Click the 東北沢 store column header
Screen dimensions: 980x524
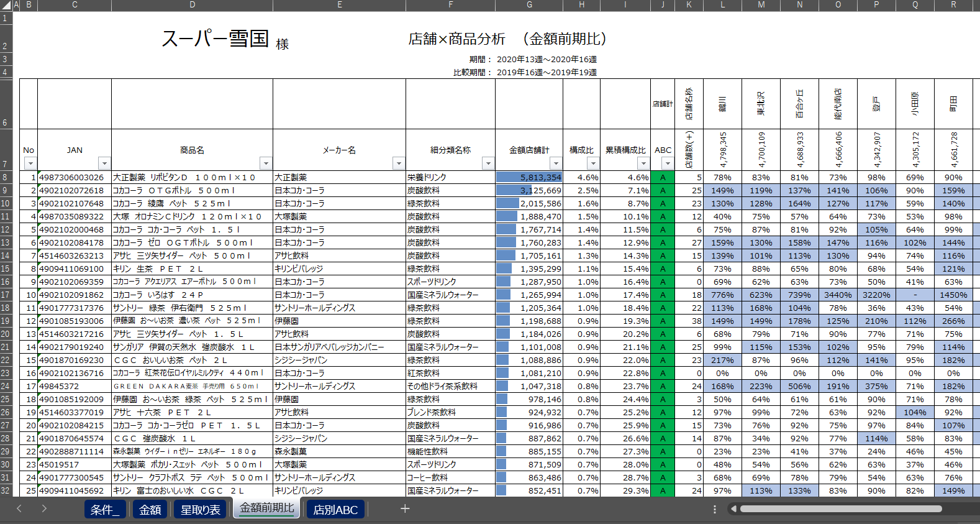(x=761, y=104)
